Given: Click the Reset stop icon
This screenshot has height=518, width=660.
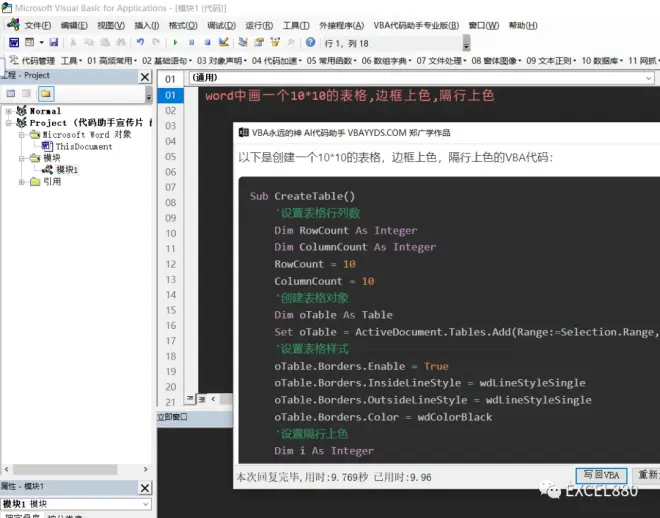Looking at the screenshot, I should coord(207,43).
